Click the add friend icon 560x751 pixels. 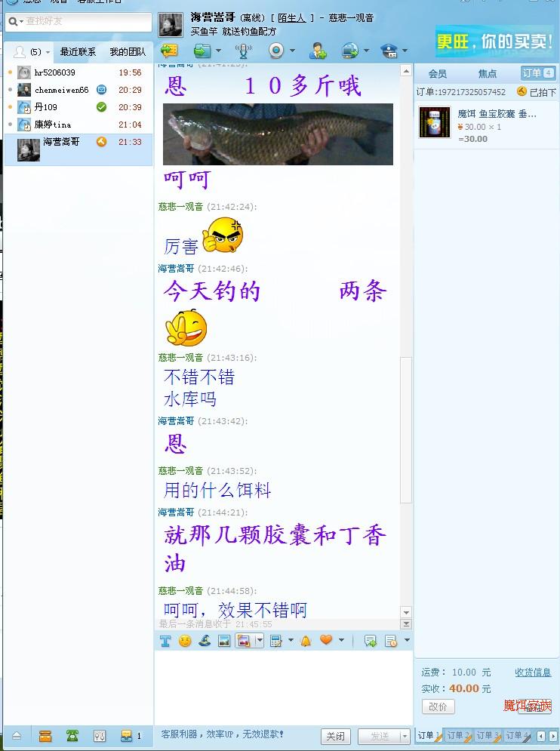[318, 51]
